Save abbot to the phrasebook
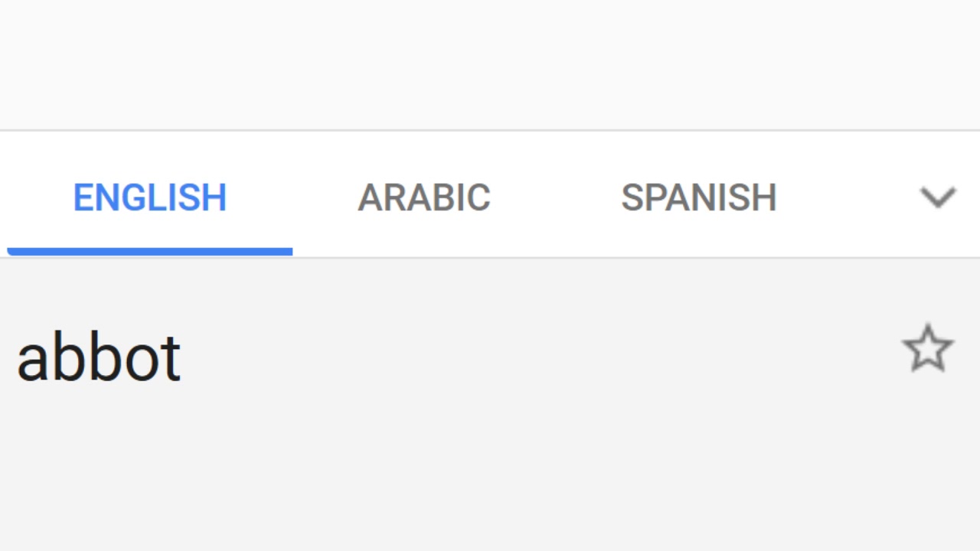980x551 pixels. click(928, 349)
